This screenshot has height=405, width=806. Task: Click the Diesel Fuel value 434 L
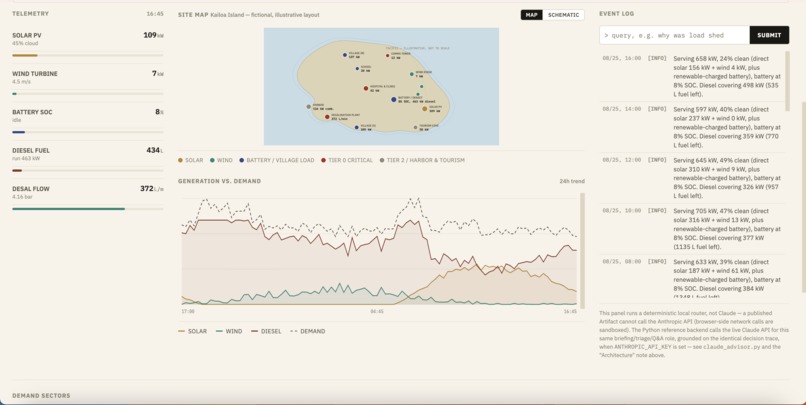pyautogui.click(x=155, y=150)
